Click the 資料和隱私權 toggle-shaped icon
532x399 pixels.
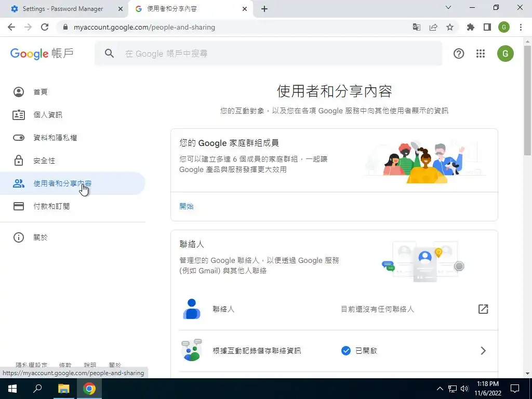pos(19,138)
